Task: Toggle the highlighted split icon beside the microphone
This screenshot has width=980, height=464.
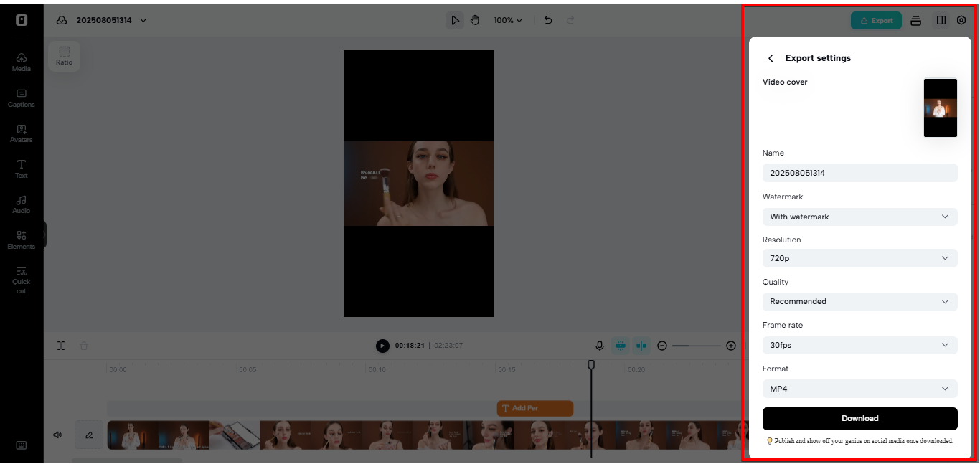Action: pos(641,345)
